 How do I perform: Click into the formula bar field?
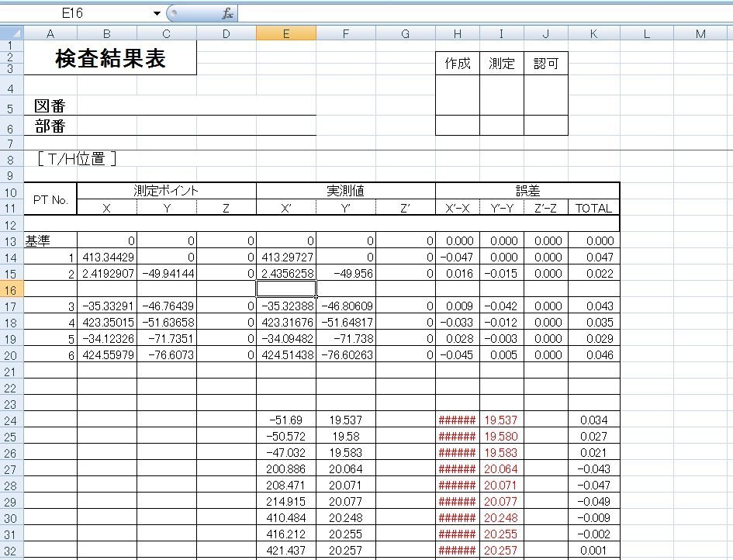481,14
